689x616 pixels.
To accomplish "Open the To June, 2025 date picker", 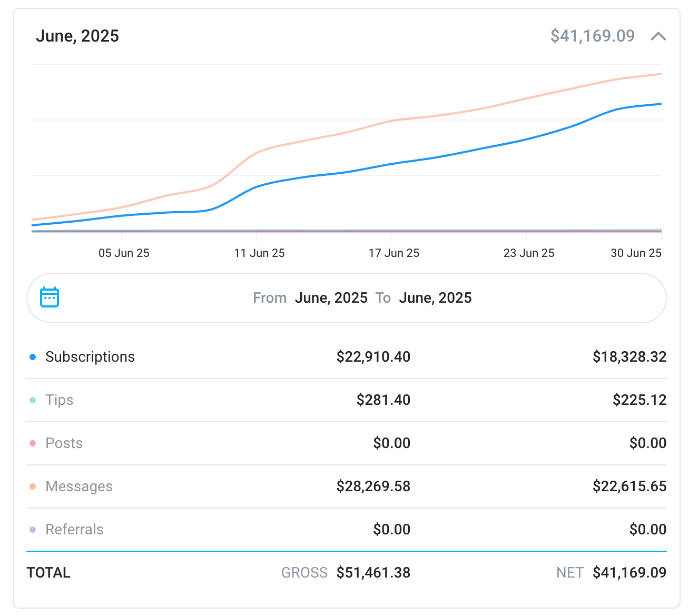I will tap(435, 298).
